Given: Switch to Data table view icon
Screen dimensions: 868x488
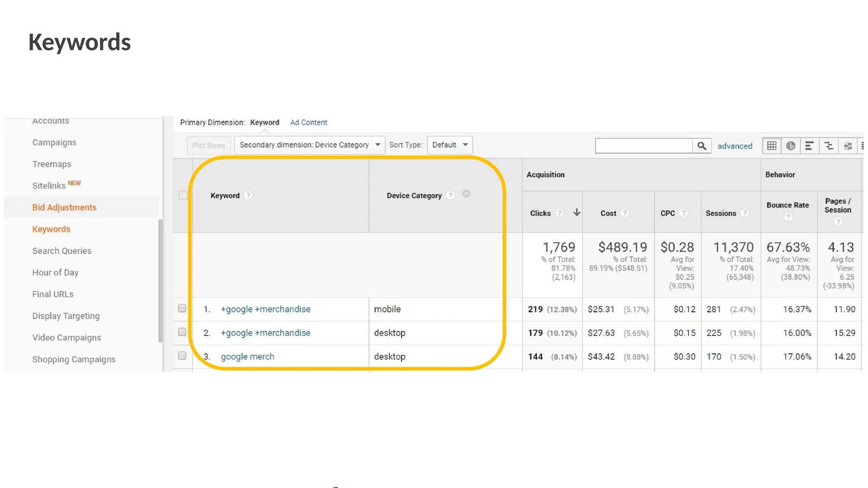Looking at the screenshot, I should [772, 146].
